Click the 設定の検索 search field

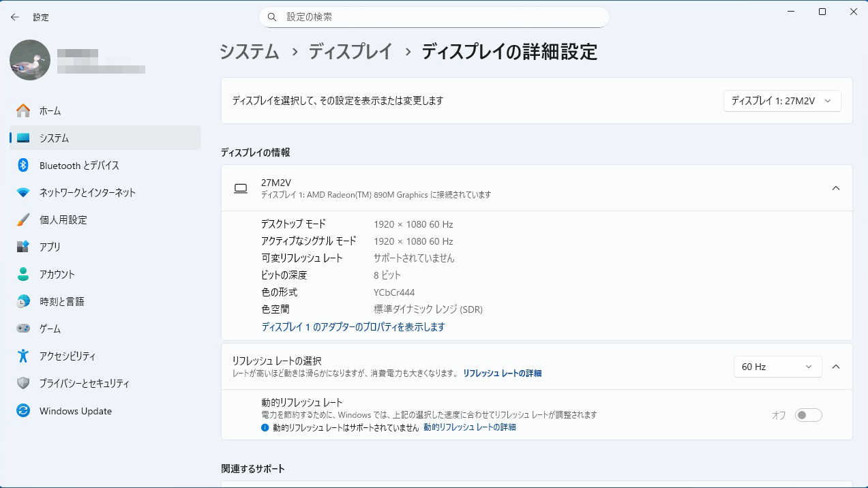point(434,16)
